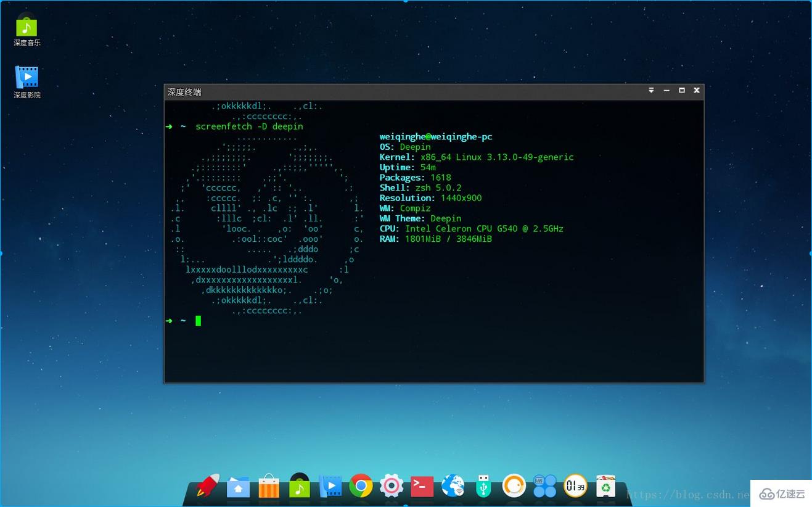This screenshot has height=507, width=812.
Task: Launch Google Chrome from the dock
Action: coord(361,486)
